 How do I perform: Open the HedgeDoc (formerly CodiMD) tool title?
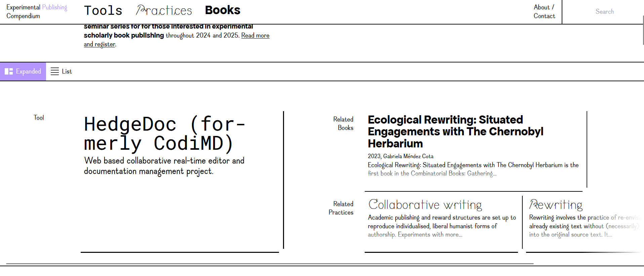click(164, 134)
